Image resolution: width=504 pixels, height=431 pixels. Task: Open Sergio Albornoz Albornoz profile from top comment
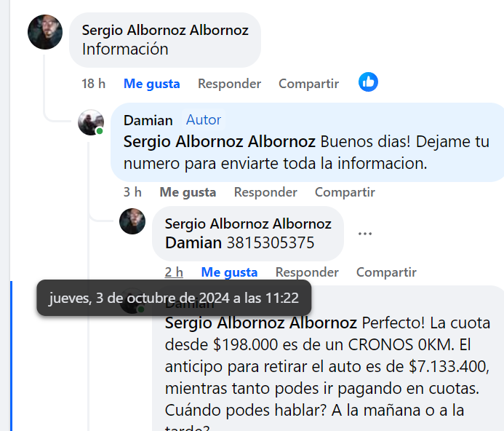165,30
